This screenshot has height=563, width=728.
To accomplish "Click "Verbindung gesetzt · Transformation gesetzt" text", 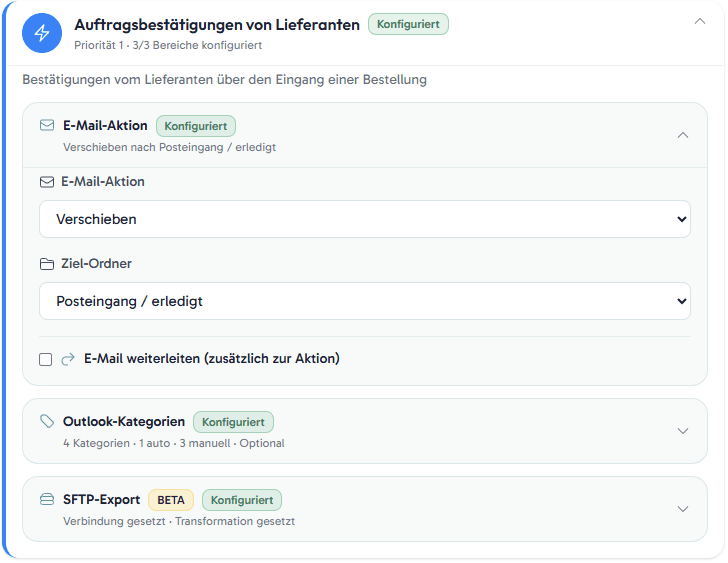I will [179, 521].
